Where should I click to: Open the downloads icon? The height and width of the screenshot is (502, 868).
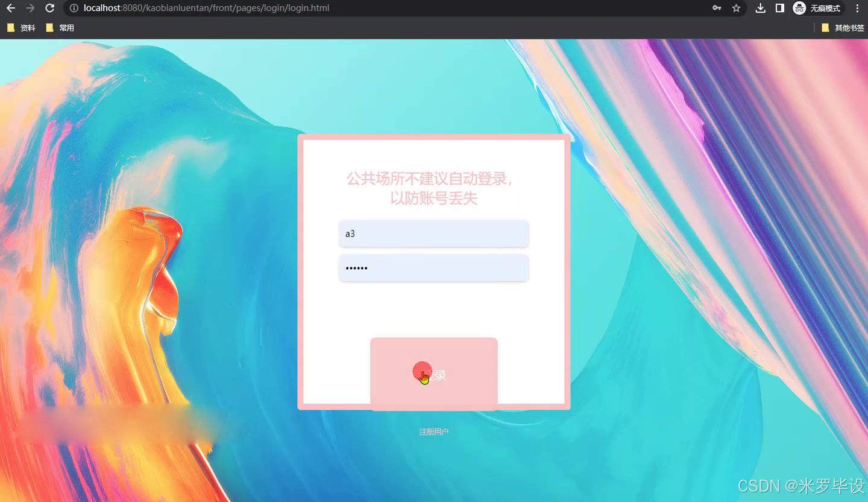coord(760,8)
